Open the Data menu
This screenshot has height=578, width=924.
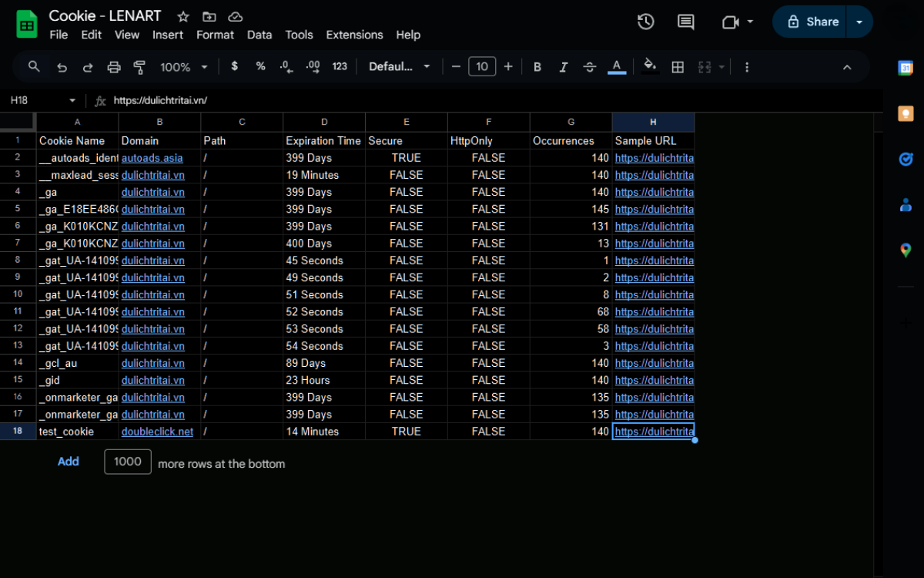coord(259,35)
